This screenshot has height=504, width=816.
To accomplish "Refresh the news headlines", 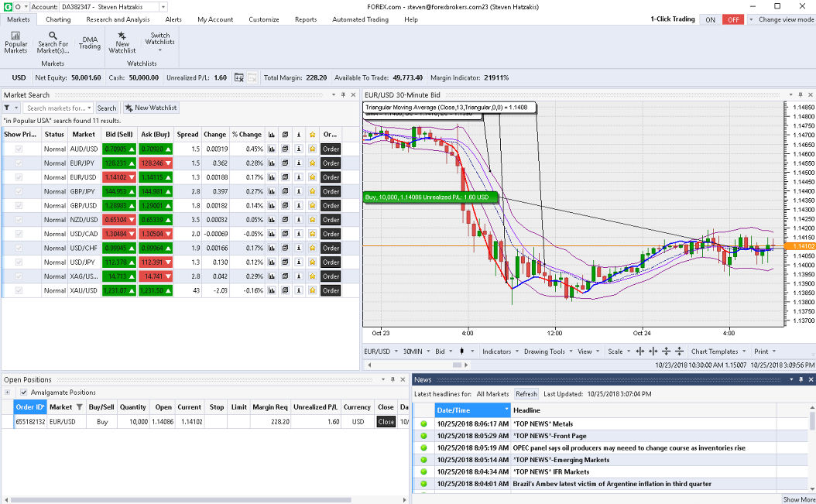I will tap(526, 394).
